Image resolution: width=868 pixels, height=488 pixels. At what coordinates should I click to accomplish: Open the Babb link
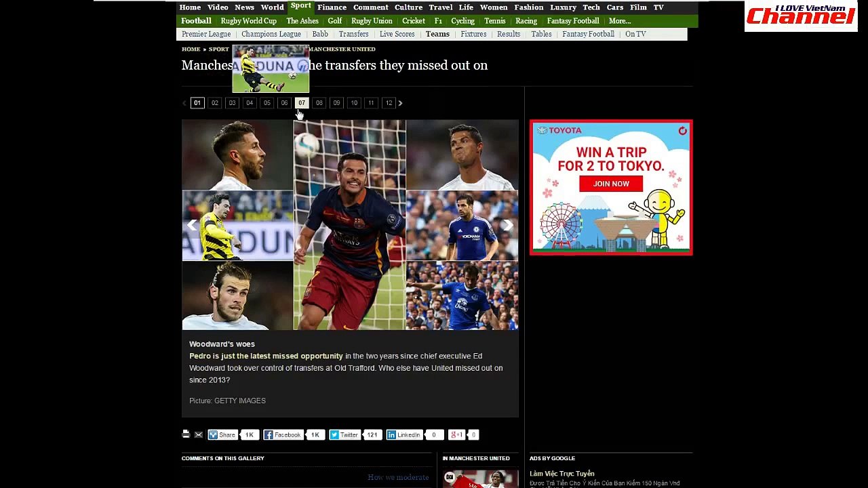[320, 34]
